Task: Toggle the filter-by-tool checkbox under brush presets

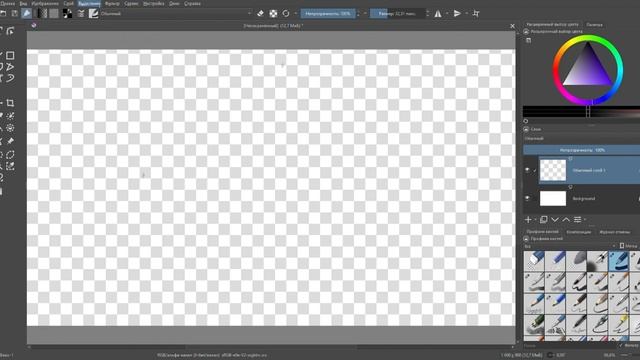Action: (x=621, y=346)
